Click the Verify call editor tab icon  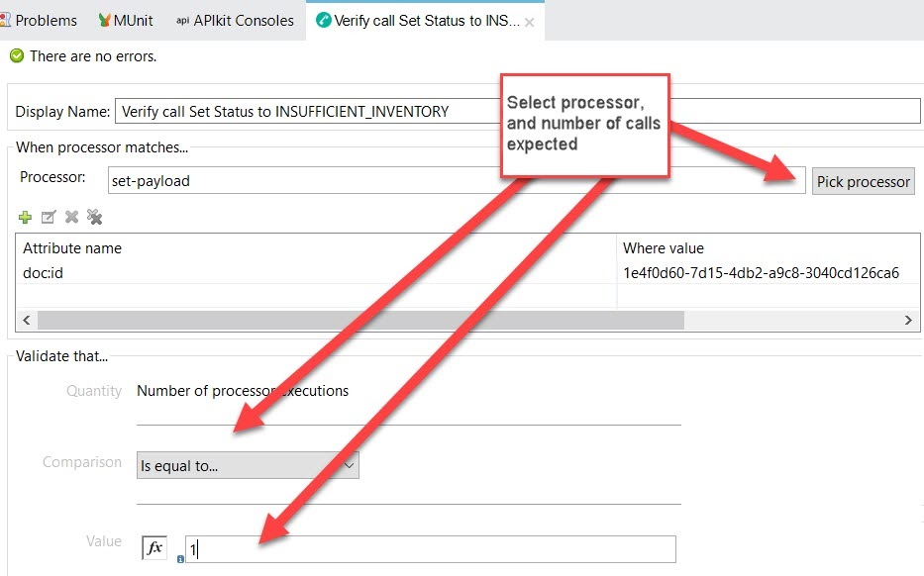323,20
